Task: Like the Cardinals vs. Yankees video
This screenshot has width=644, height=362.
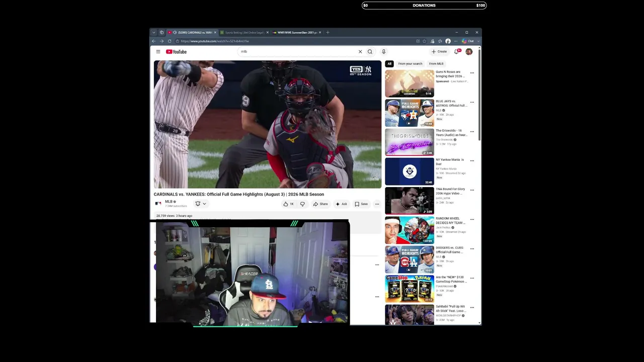Action: coord(289,204)
